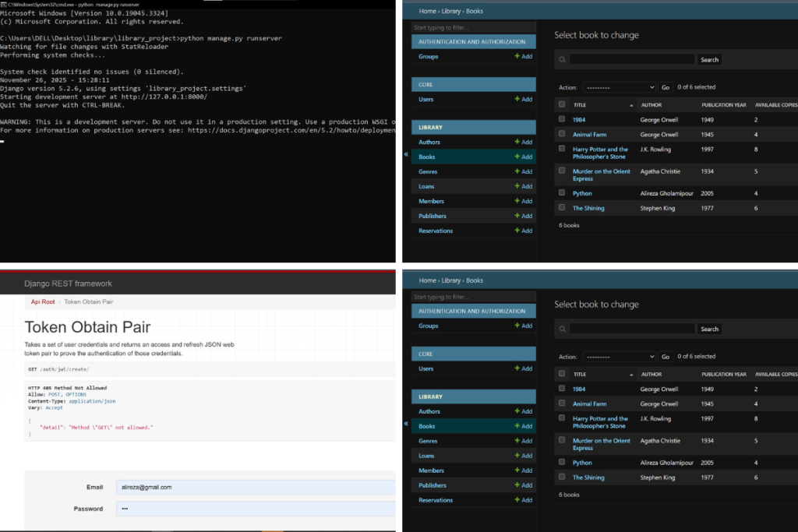Screen dimensions: 798x532
Task: Open the Action dropdown in upper admin panel
Action: point(619,88)
